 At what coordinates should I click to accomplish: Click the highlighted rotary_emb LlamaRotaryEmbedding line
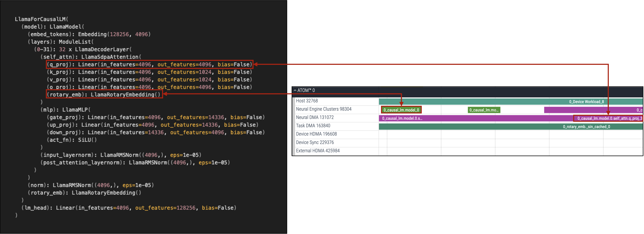point(104,94)
